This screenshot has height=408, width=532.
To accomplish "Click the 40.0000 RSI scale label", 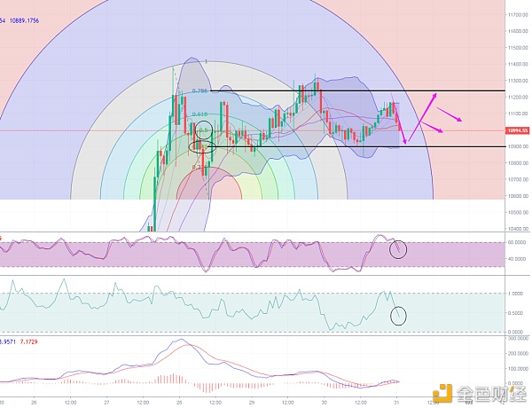I will click(x=516, y=259).
